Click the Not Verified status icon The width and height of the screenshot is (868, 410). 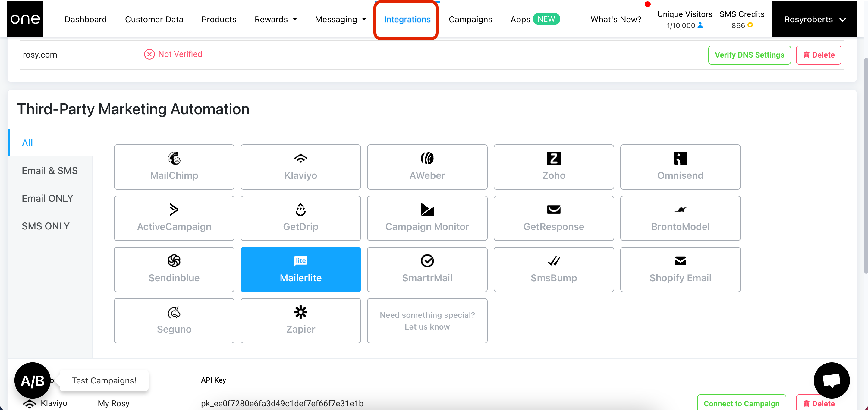[149, 54]
